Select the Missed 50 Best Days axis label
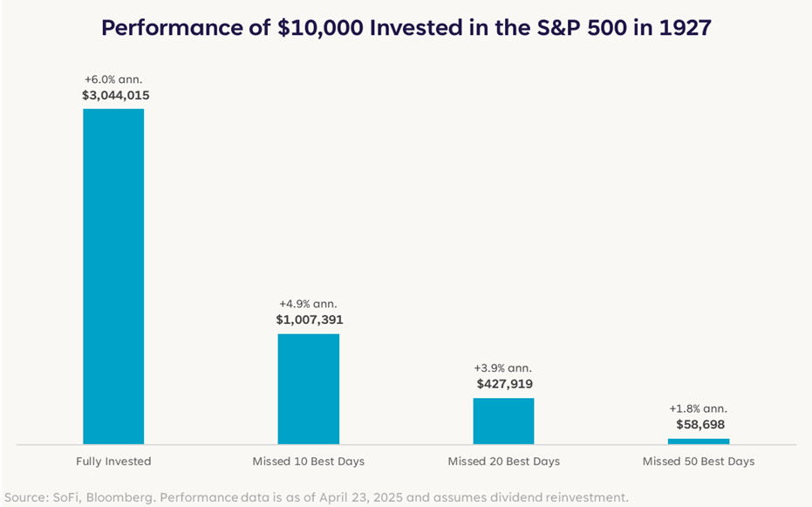Image resolution: width=812 pixels, height=507 pixels. point(699,461)
